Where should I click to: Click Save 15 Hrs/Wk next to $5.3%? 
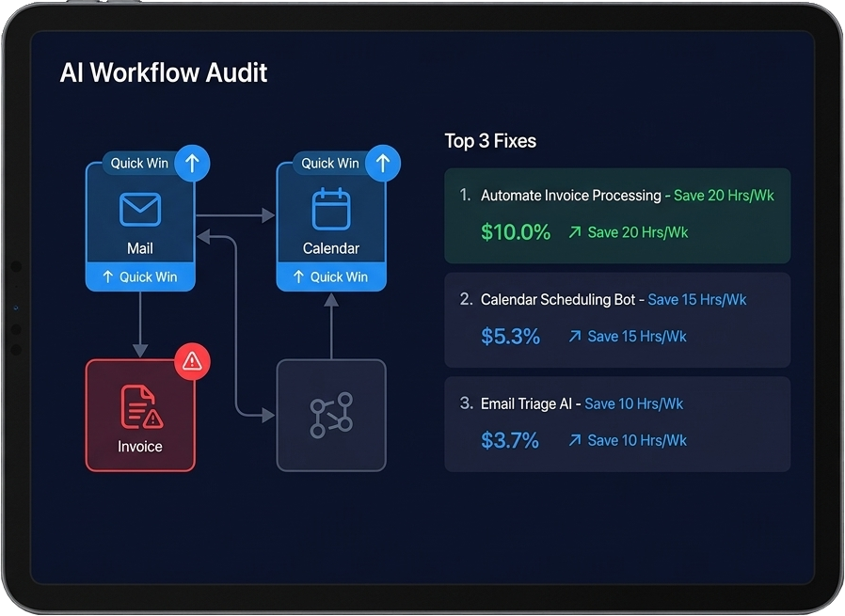[637, 337]
